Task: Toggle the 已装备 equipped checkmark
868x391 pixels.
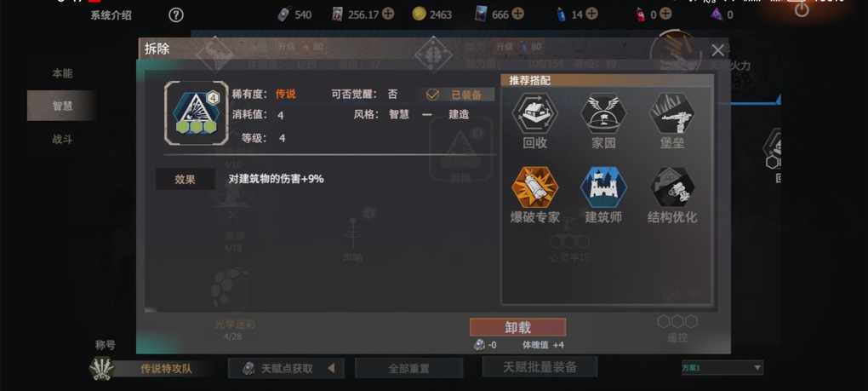Action: (432, 95)
